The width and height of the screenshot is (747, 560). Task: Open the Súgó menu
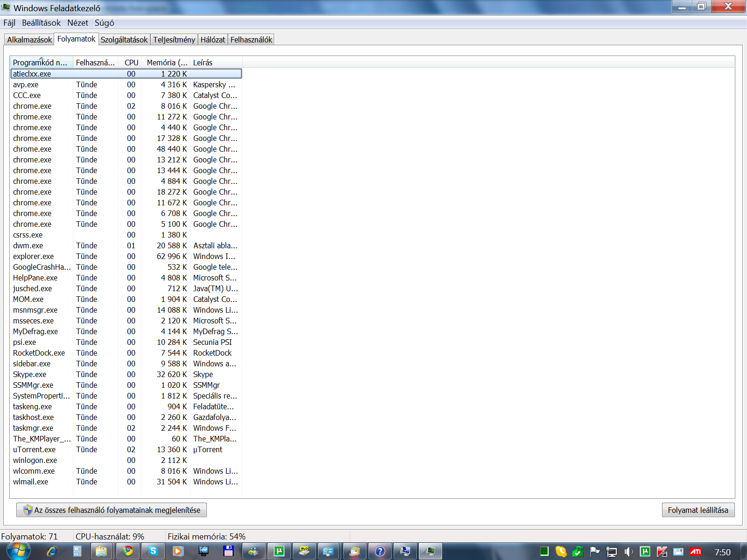[x=105, y=23]
